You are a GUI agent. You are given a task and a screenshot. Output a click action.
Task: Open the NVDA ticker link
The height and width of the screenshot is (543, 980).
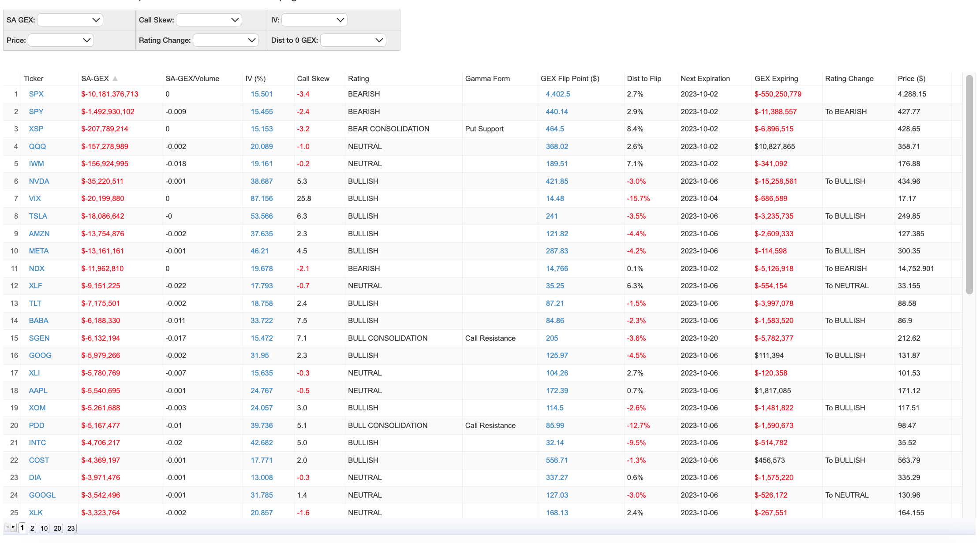click(x=39, y=181)
